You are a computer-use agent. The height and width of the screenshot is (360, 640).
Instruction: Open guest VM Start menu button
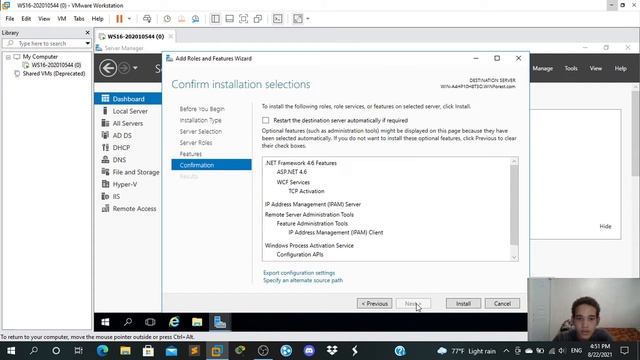(105, 322)
